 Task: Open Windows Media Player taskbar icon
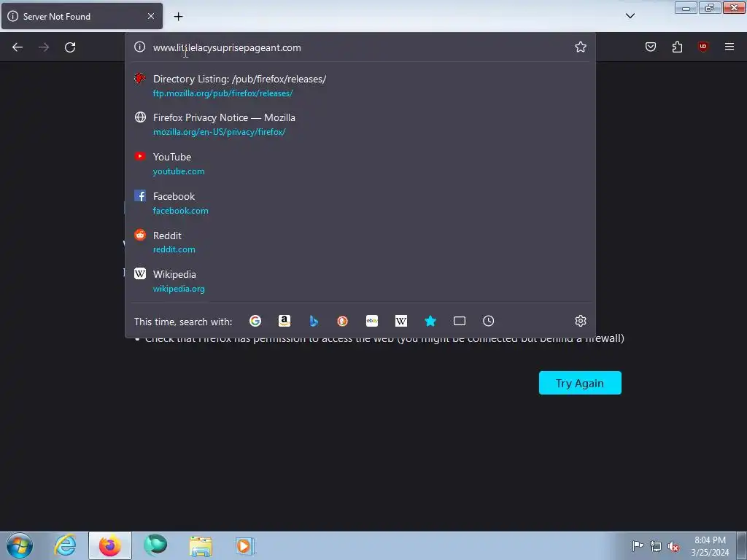pyautogui.click(x=245, y=545)
